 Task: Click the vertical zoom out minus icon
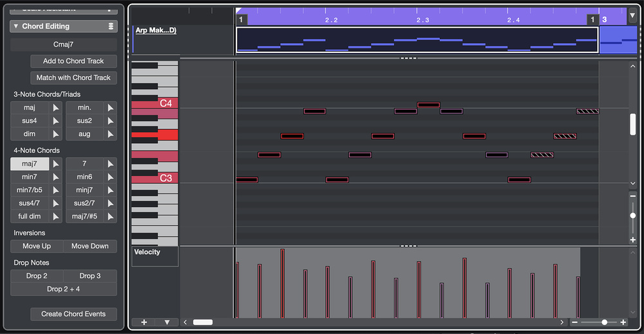[x=633, y=197]
